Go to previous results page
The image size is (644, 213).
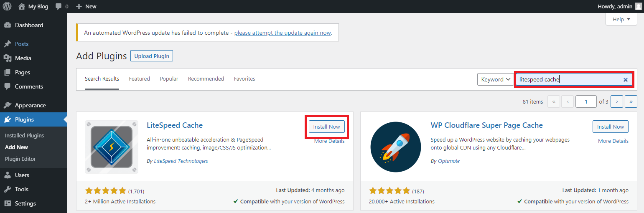point(568,101)
